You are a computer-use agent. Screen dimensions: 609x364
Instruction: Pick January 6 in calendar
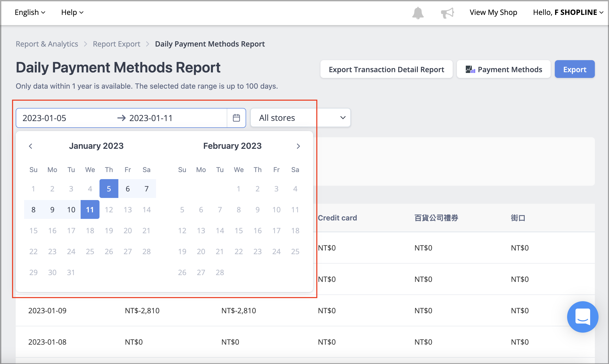[x=128, y=189]
